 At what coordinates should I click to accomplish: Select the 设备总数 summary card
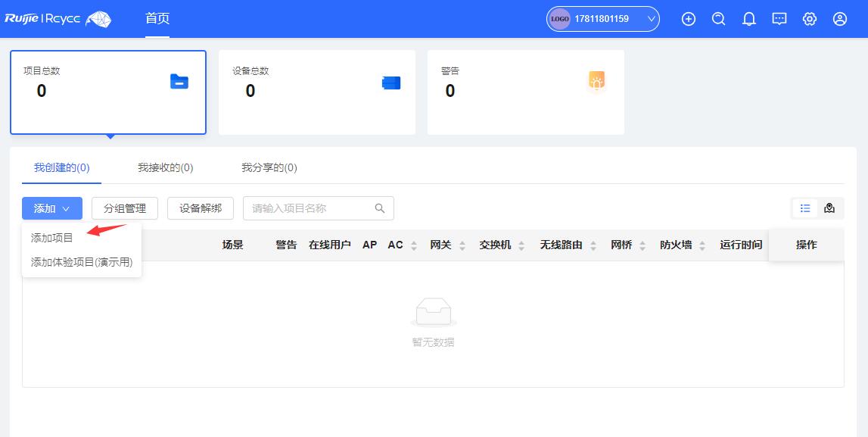317,92
